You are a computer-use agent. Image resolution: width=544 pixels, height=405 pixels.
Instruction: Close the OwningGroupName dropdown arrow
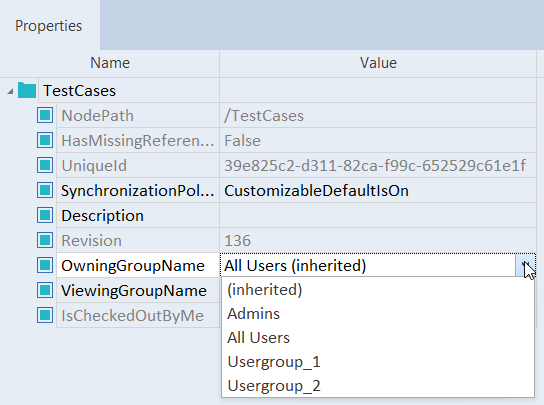coord(525,265)
